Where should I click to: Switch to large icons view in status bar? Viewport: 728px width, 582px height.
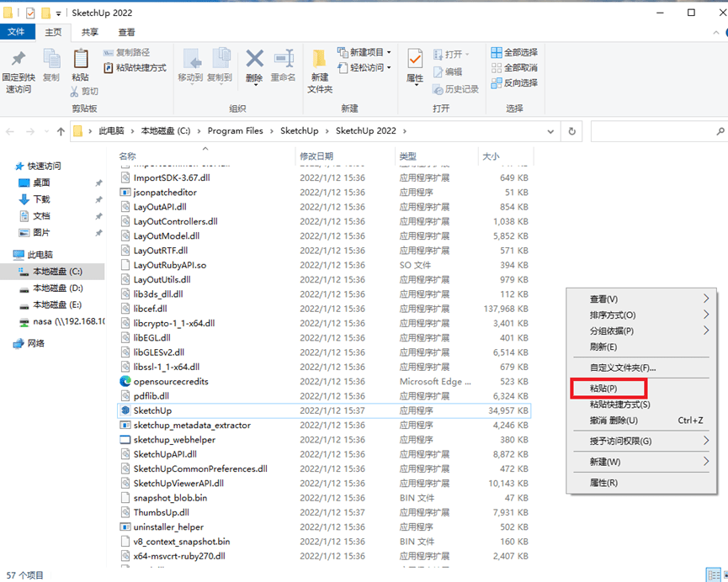pos(725,574)
